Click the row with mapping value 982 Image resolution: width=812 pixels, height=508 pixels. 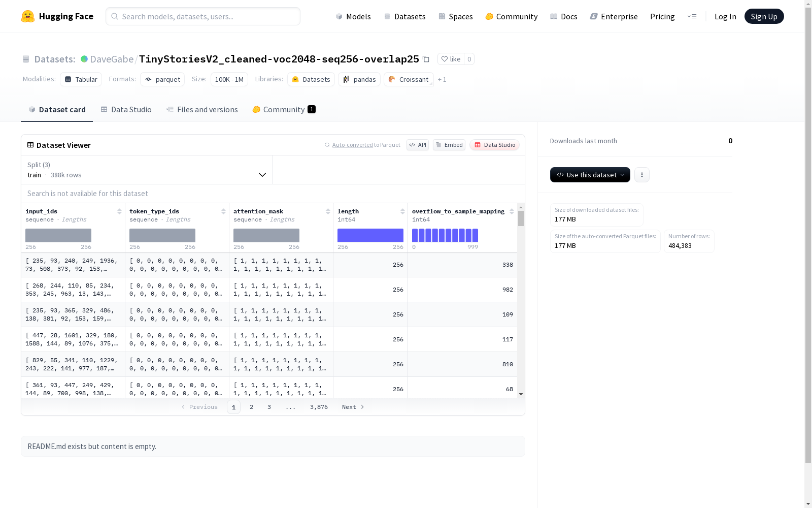(269, 290)
